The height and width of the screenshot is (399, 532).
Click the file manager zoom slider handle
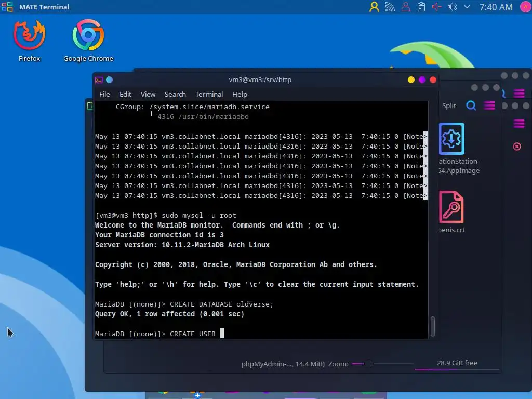(368, 364)
